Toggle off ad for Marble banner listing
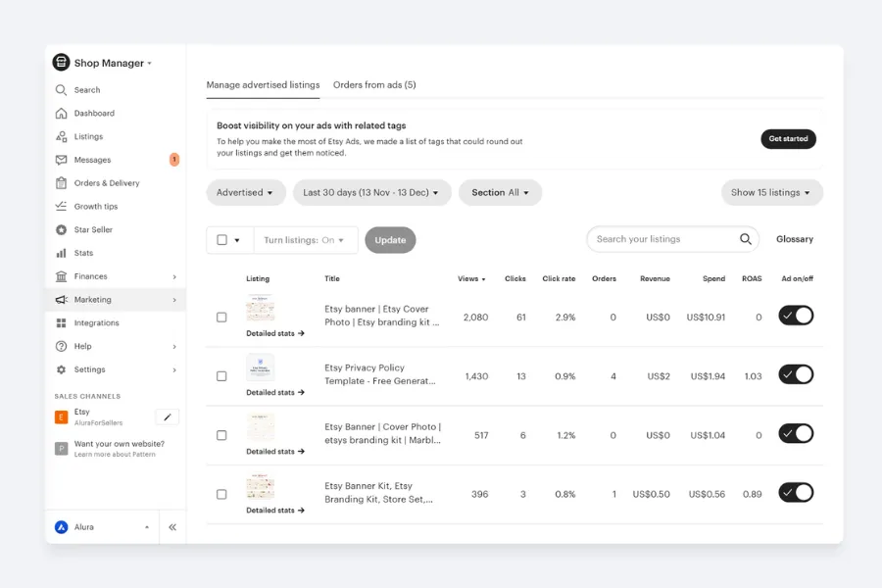Image resolution: width=882 pixels, height=588 pixels. (796, 434)
